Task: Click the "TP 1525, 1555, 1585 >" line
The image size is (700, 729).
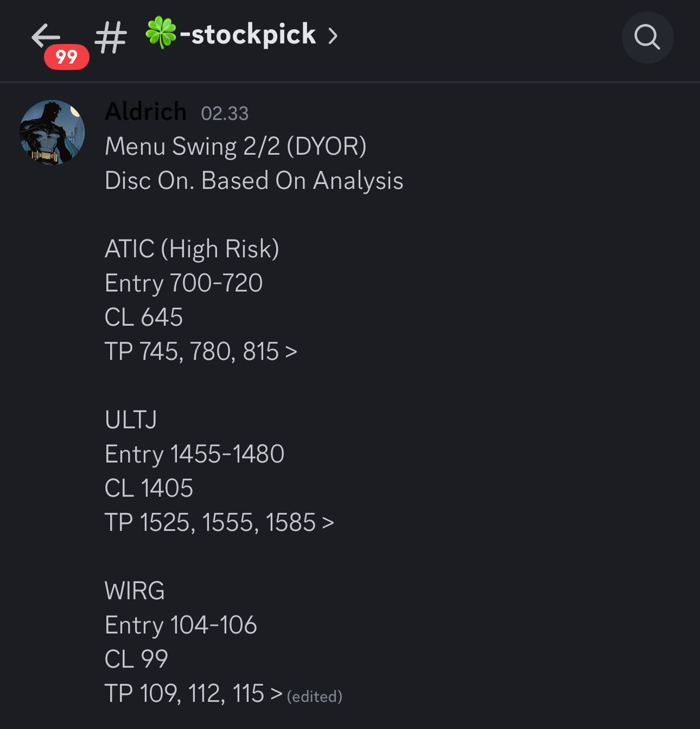Action: [x=219, y=523]
